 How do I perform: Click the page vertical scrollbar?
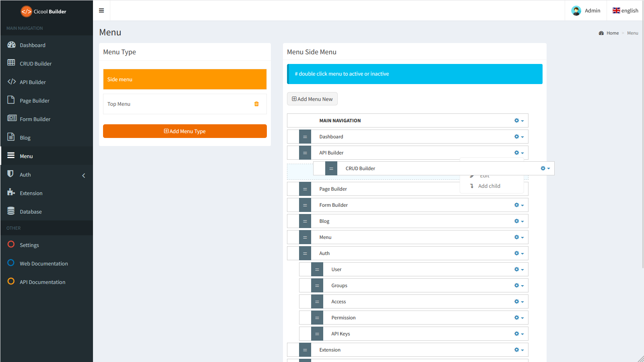point(642,134)
